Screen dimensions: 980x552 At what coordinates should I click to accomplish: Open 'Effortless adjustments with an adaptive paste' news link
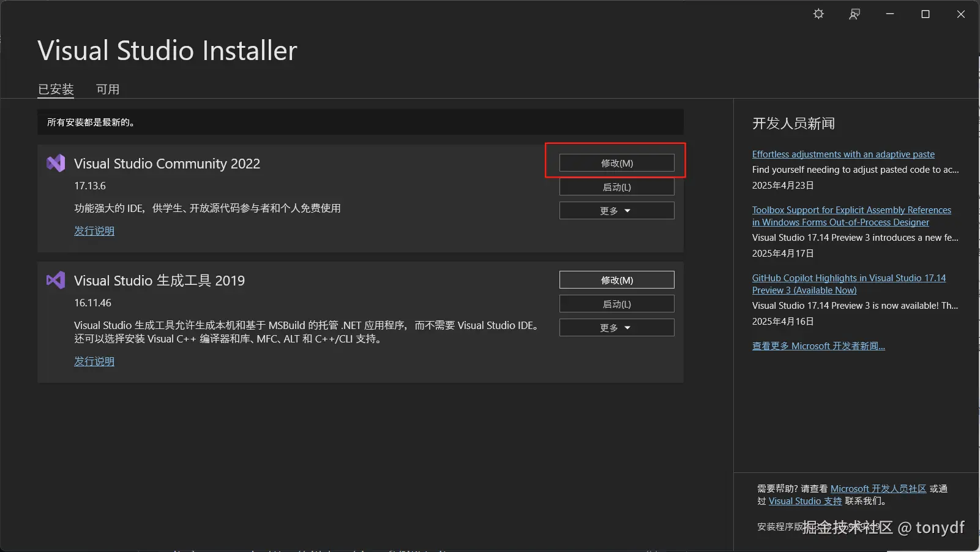(843, 154)
